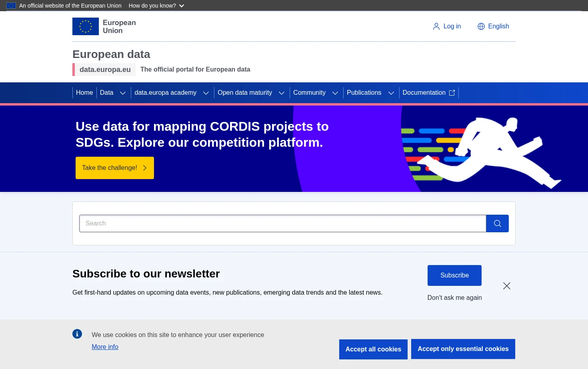
Task: Click into the Search input field
Action: 282,223
